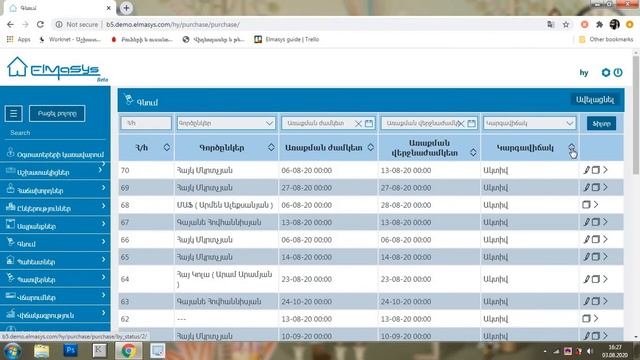The width and height of the screenshot is (640, 360).
Task: Open the Windows Start menu
Action: (x=12, y=351)
